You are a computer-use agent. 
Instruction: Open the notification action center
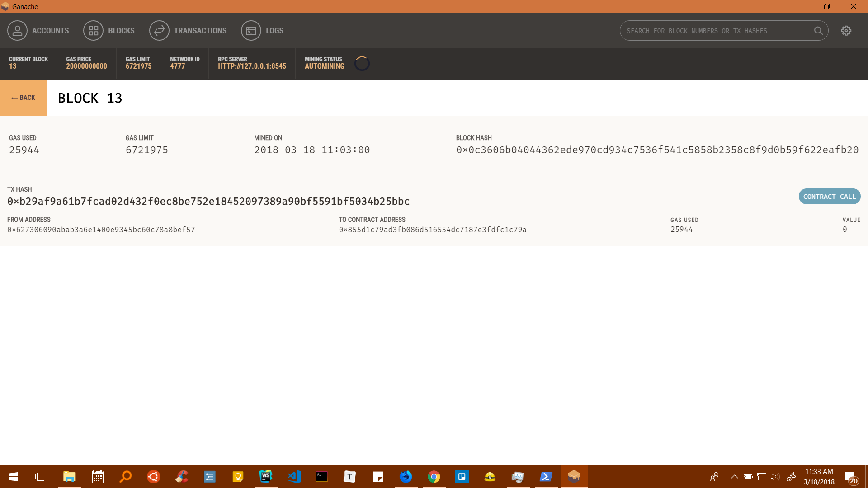tap(851, 478)
